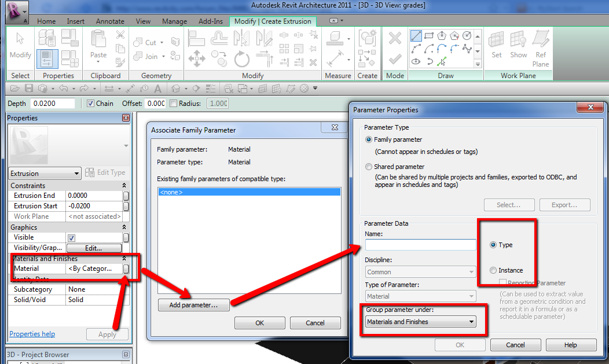Select the Inscribed Polygon draw tool
Image resolution: width=609 pixels, height=364 pixels.
442,36
